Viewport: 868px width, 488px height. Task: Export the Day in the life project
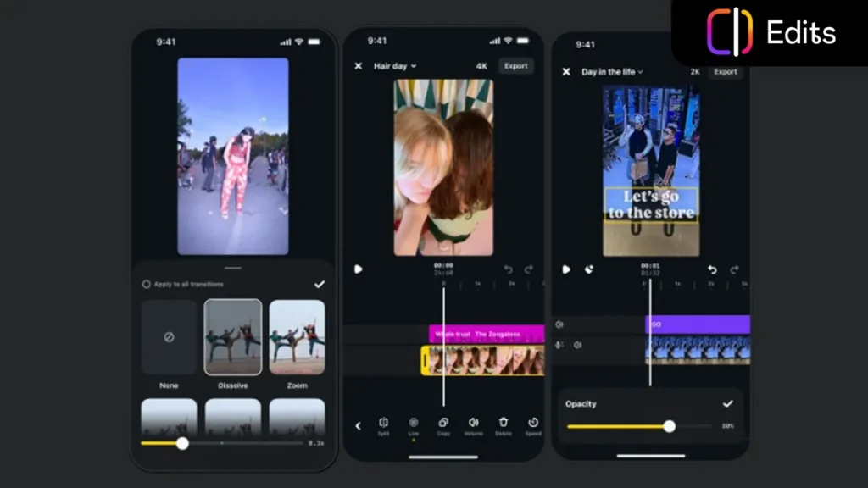tap(726, 72)
